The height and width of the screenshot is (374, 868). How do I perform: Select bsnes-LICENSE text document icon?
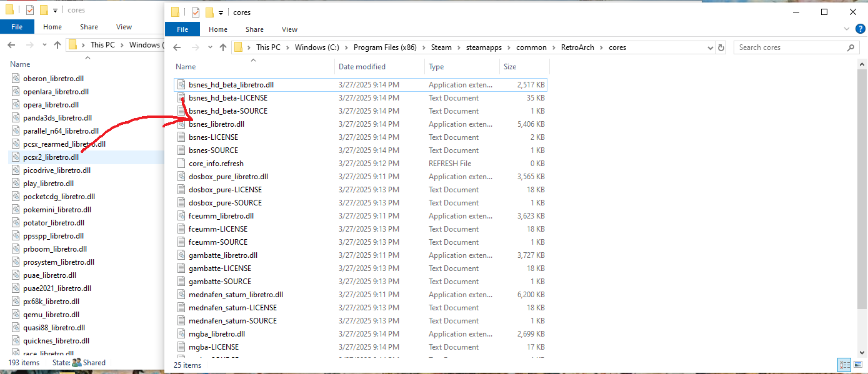(x=181, y=137)
